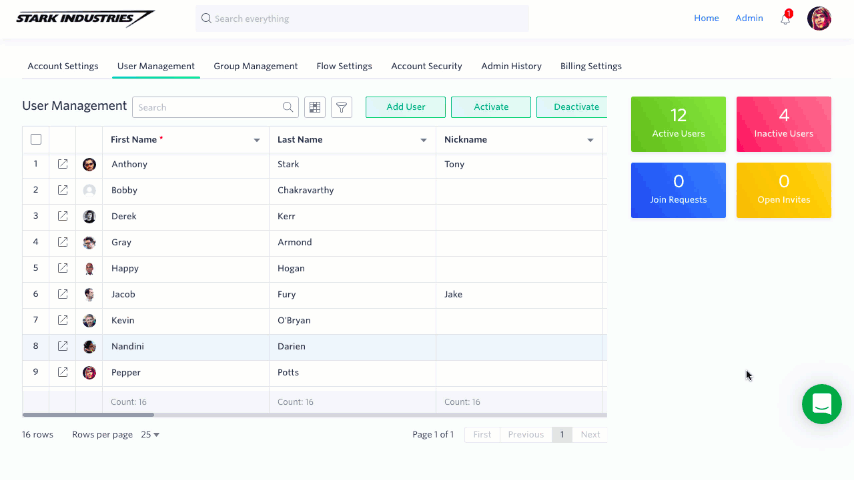Click Anthony Stark's avatar picture
Viewport: 854px width, 480px height.
click(x=89, y=165)
